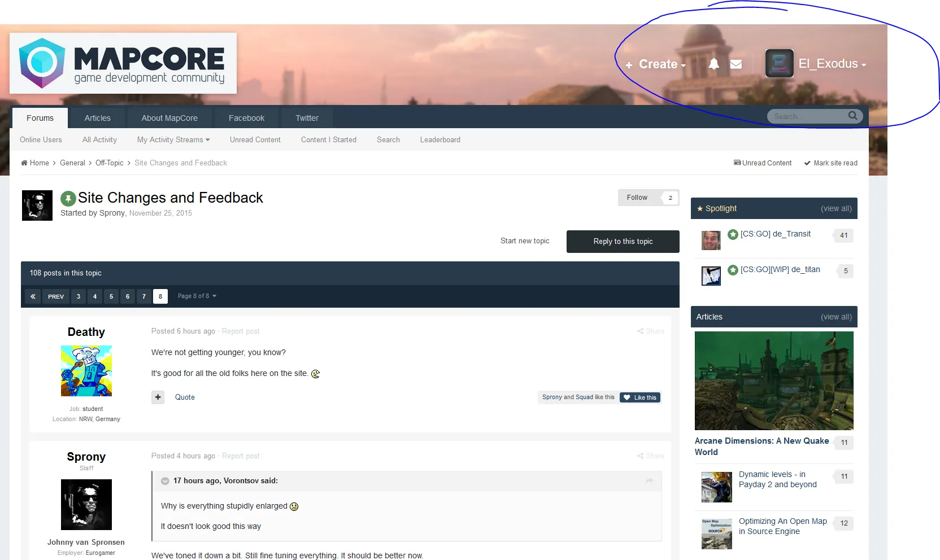
Task: Open the messages envelope icon
Action: click(x=736, y=64)
